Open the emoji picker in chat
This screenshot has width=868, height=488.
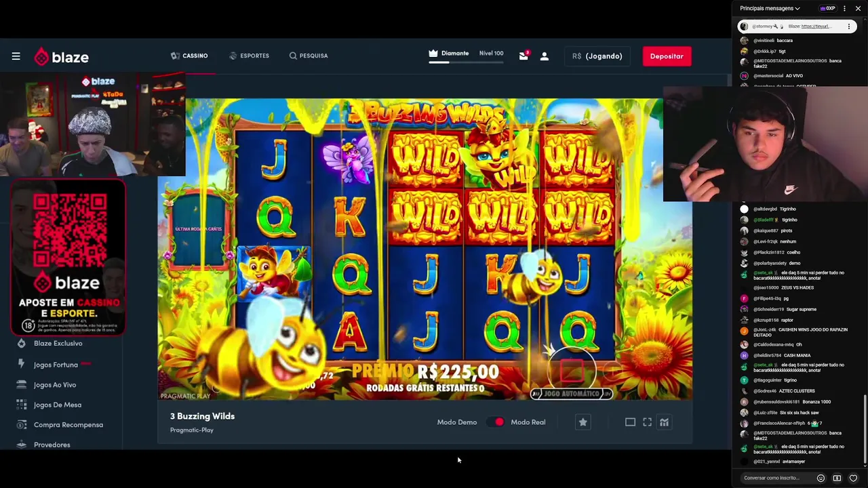point(821,478)
